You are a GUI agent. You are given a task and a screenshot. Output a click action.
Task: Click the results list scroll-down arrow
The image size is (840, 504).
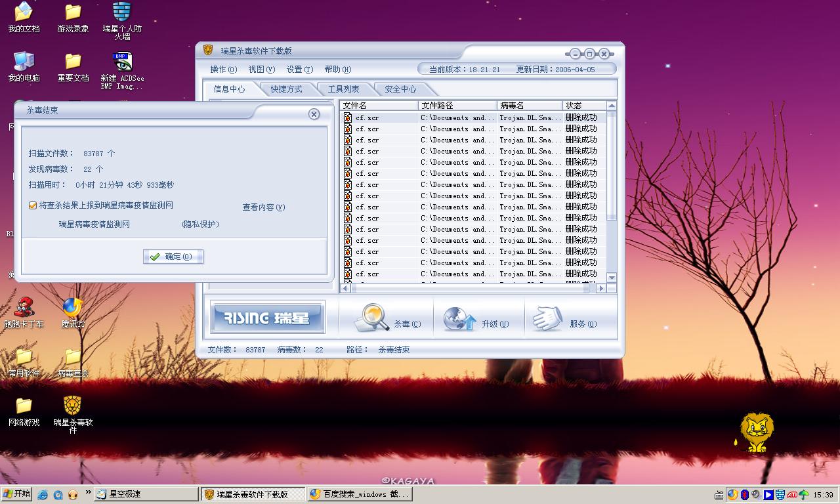point(612,278)
